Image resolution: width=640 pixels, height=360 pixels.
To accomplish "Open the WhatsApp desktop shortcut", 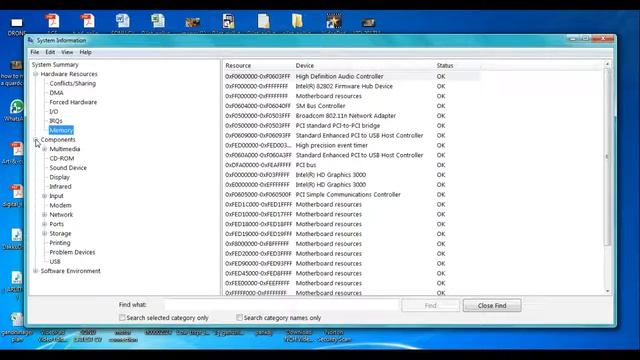I will [16, 108].
